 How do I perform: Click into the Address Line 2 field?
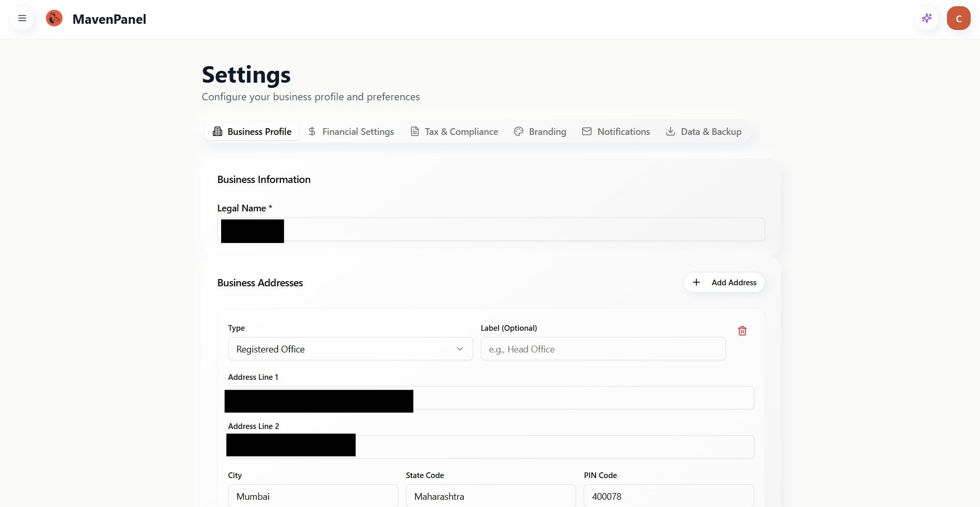click(491, 447)
